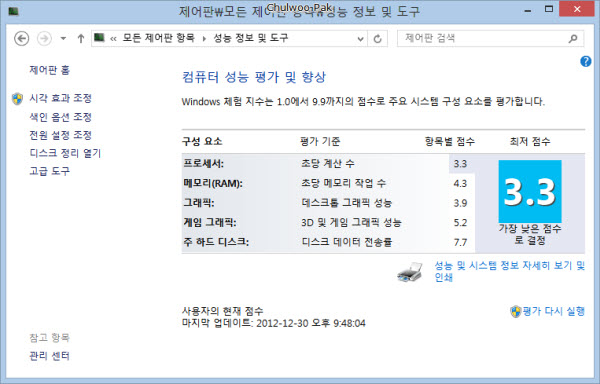This screenshot has height=384, width=600.
Task: Click the shield icon beside 평가 다시 실행
Action: (x=515, y=311)
